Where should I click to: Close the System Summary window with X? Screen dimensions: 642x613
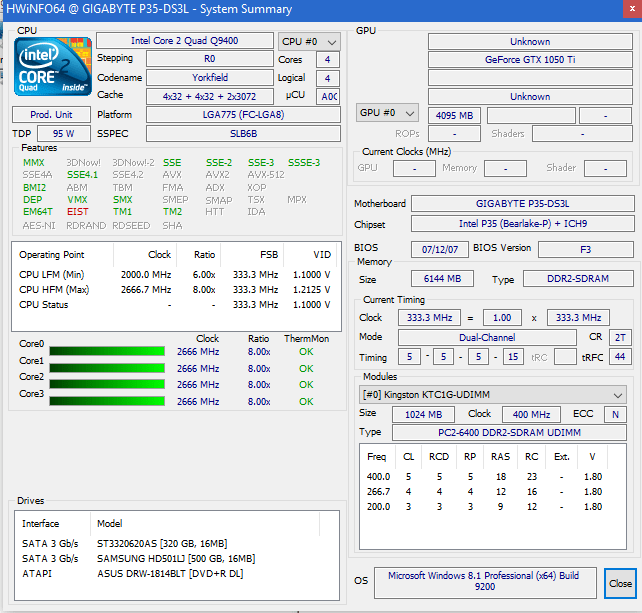[632, 9]
